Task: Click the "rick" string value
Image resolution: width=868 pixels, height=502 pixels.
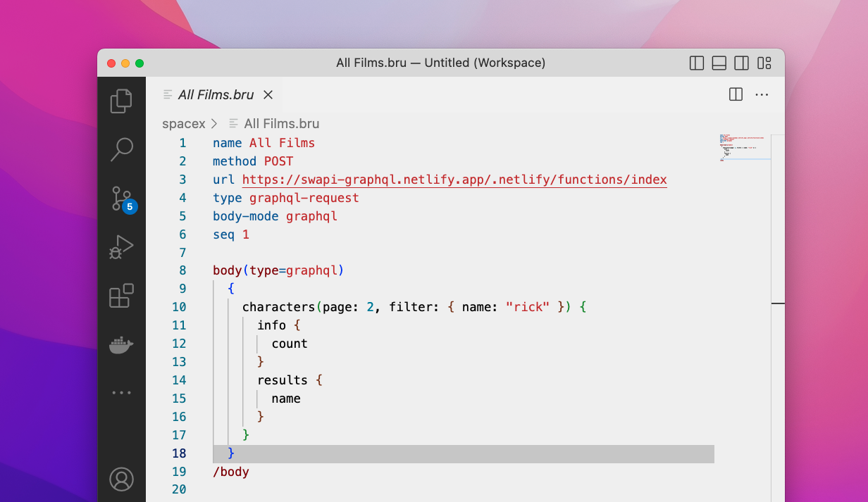Action: tap(528, 307)
